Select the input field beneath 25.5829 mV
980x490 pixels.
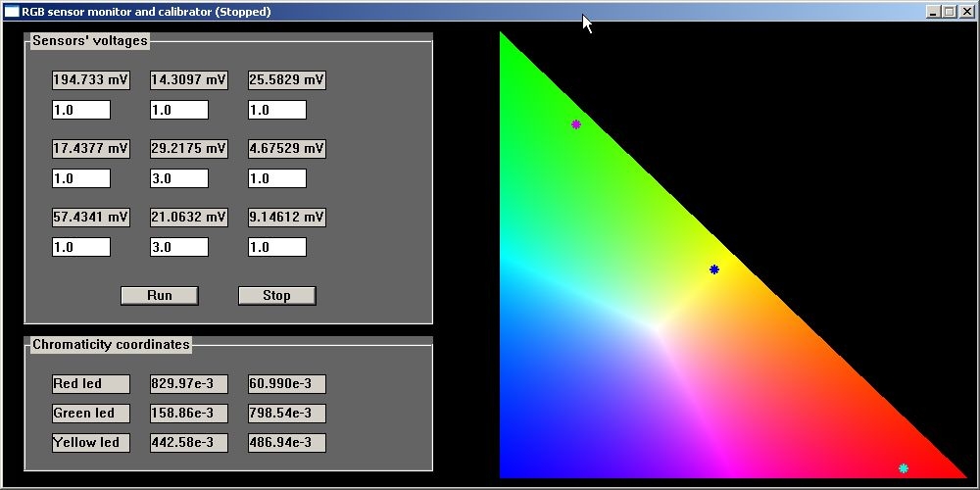[277, 110]
